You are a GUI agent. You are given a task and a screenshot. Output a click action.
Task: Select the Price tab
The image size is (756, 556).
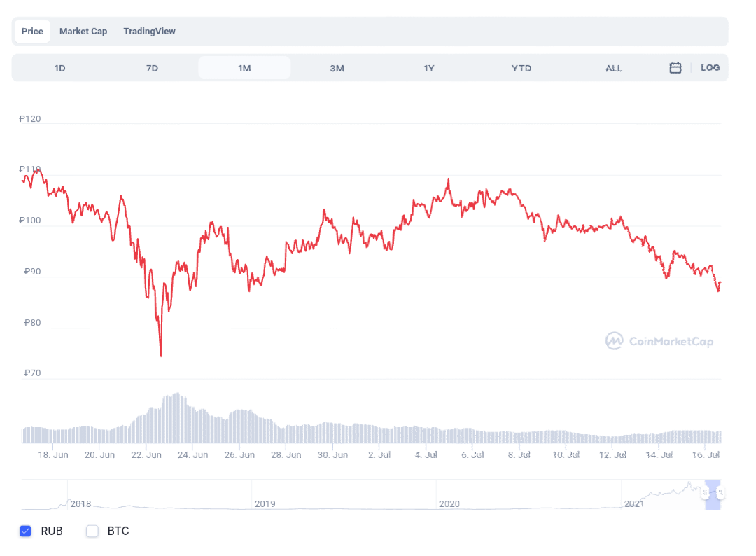[31, 31]
